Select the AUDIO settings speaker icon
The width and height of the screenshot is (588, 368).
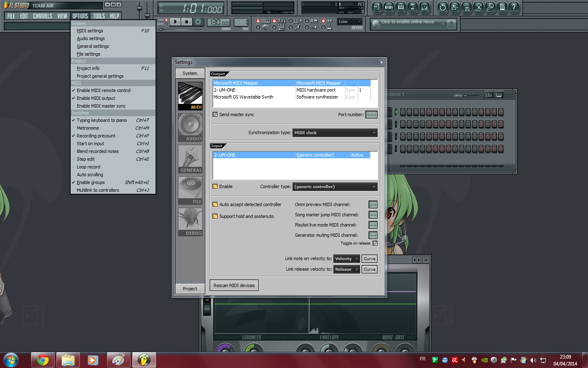pos(190,127)
